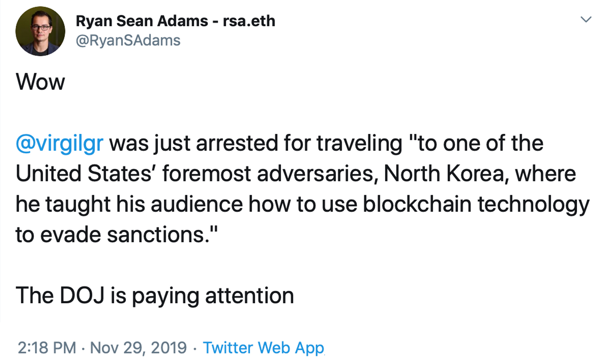This screenshot has height=364, width=607.
Task: Click the "rsa.eth" part of the name
Action: [x=249, y=21]
